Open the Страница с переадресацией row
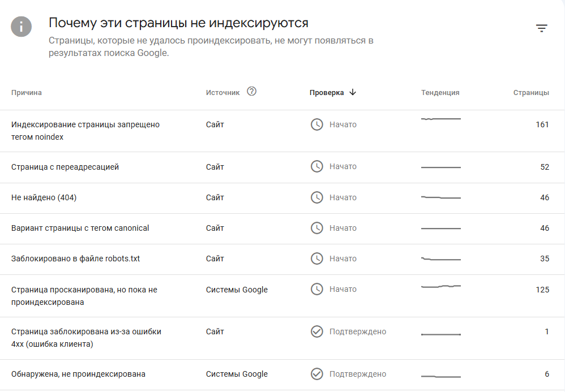Screen dimensions: 565x392 coord(65,167)
